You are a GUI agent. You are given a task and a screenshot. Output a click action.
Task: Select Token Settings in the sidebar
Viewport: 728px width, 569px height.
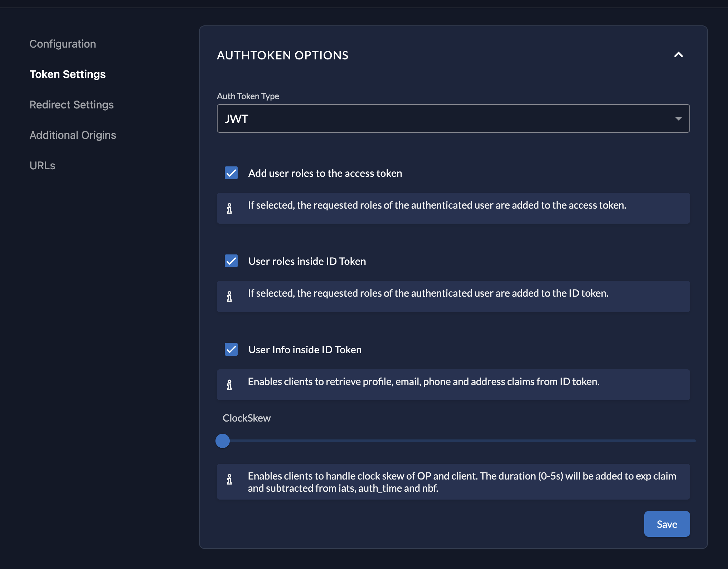pyautogui.click(x=67, y=74)
